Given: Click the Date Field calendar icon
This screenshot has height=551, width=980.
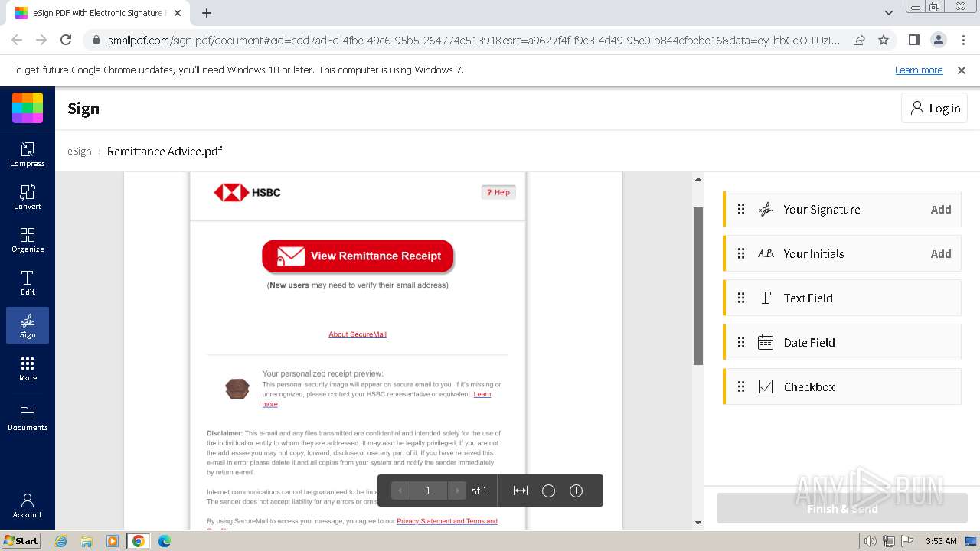Looking at the screenshot, I should [x=766, y=342].
